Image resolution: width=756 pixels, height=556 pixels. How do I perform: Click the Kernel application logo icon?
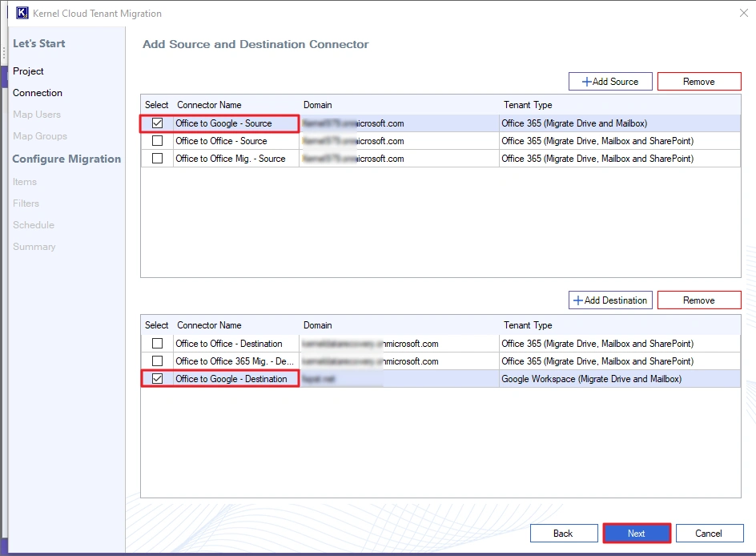tap(21, 13)
